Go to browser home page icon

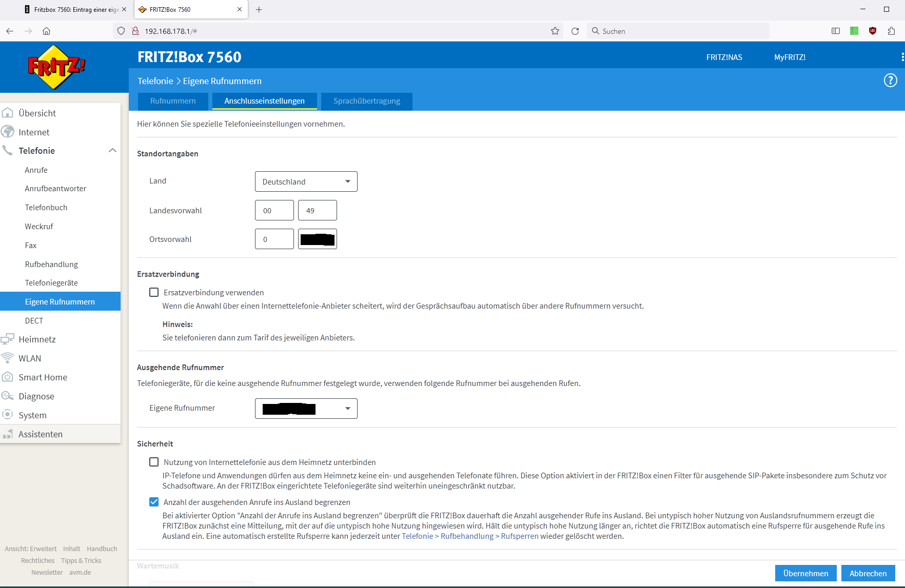(x=46, y=31)
